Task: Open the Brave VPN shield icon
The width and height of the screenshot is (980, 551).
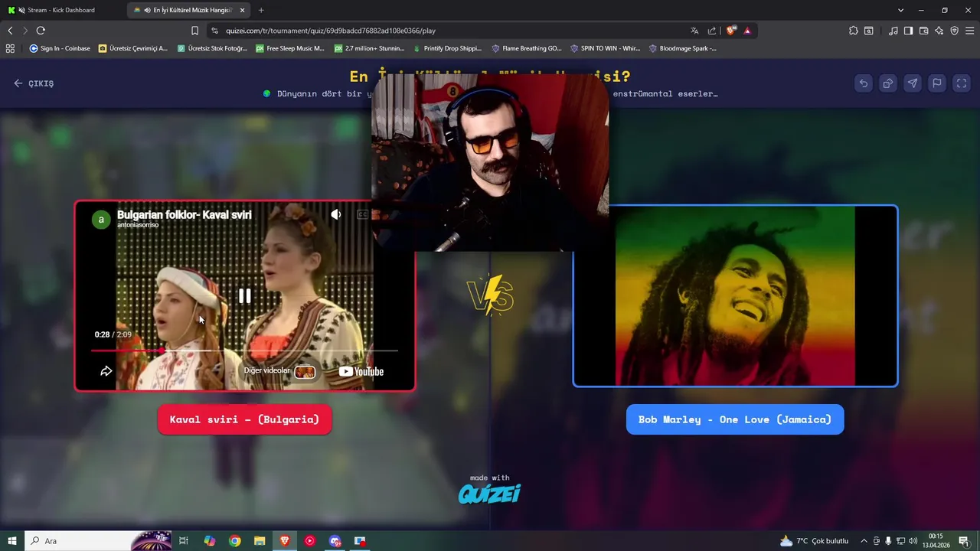Action: point(955,31)
